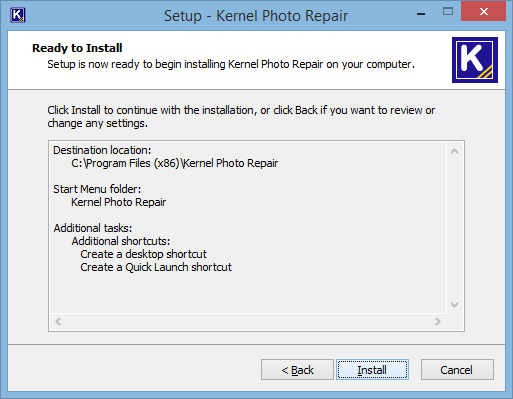Image resolution: width=513 pixels, height=399 pixels.
Task: Click the vertical scrollbar track of the summary
Action: 454,228
